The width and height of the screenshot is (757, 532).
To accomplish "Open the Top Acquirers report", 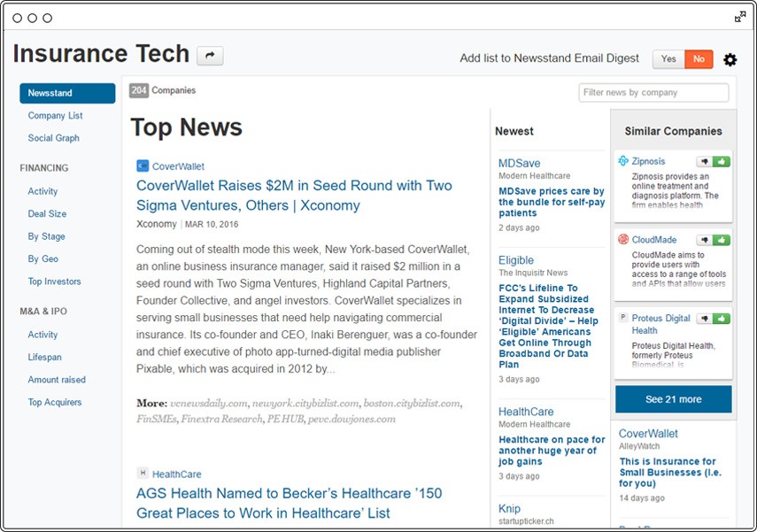I will (x=55, y=402).
